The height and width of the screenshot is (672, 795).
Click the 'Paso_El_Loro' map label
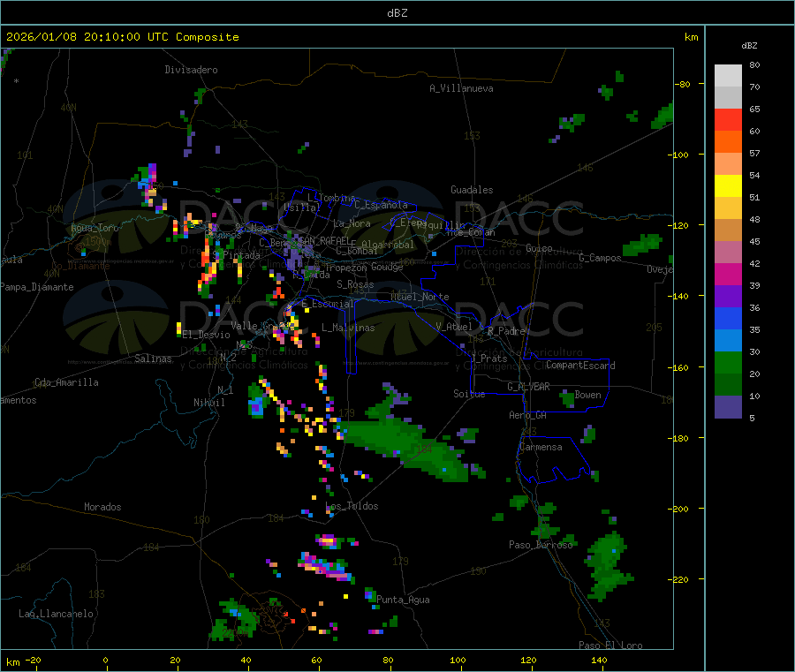pos(610,646)
